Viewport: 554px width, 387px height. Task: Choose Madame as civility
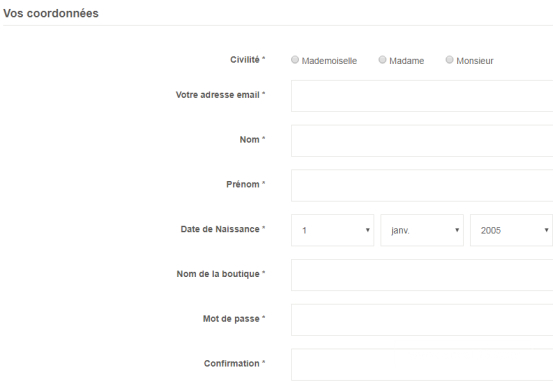coord(382,60)
